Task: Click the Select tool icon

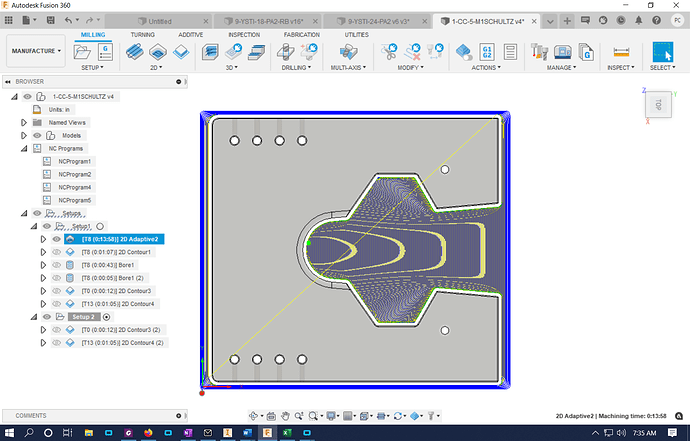Action: click(x=663, y=51)
